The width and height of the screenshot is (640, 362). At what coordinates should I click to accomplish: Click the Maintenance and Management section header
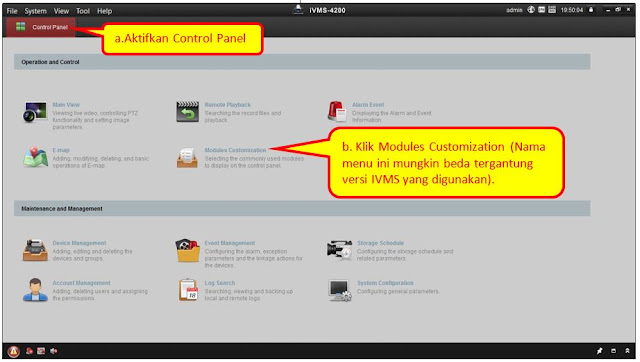point(302,209)
